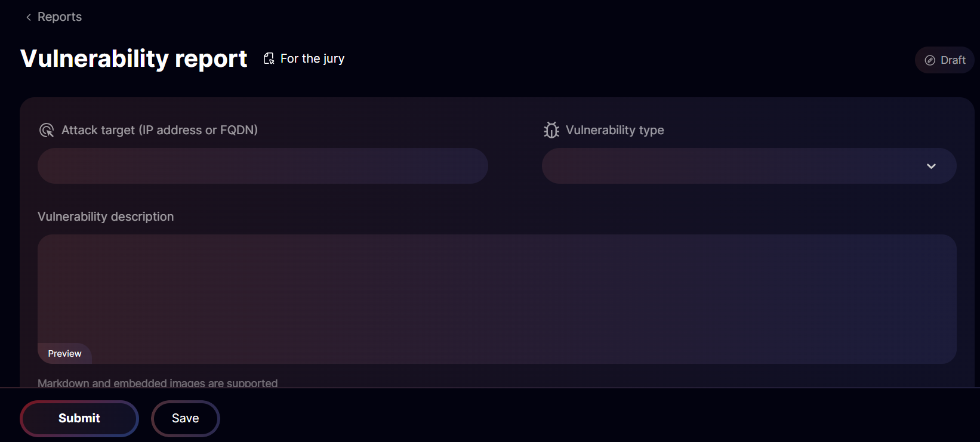Viewport: 980px width, 442px height.
Task: Click the Draft status badge text
Action: point(953,60)
